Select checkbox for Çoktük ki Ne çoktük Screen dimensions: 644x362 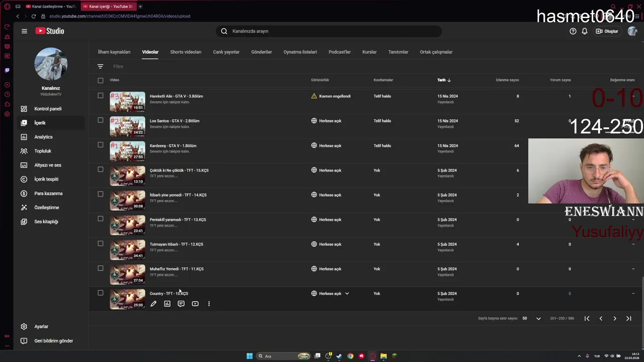(x=100, y=169)
